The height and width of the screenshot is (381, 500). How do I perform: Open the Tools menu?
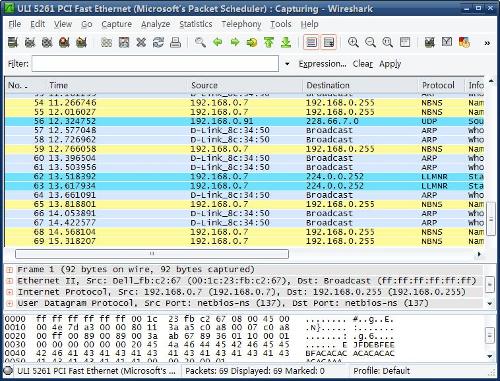[x=281, y=24]
